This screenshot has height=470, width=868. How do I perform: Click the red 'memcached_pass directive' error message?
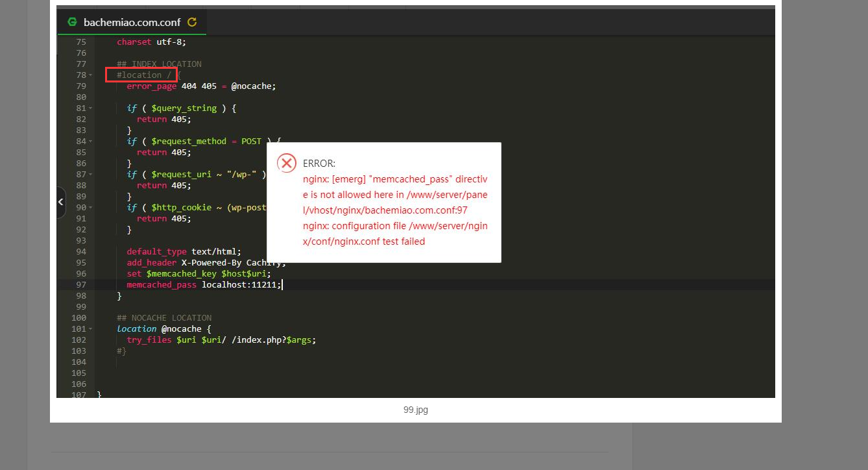tap(395, 195)
